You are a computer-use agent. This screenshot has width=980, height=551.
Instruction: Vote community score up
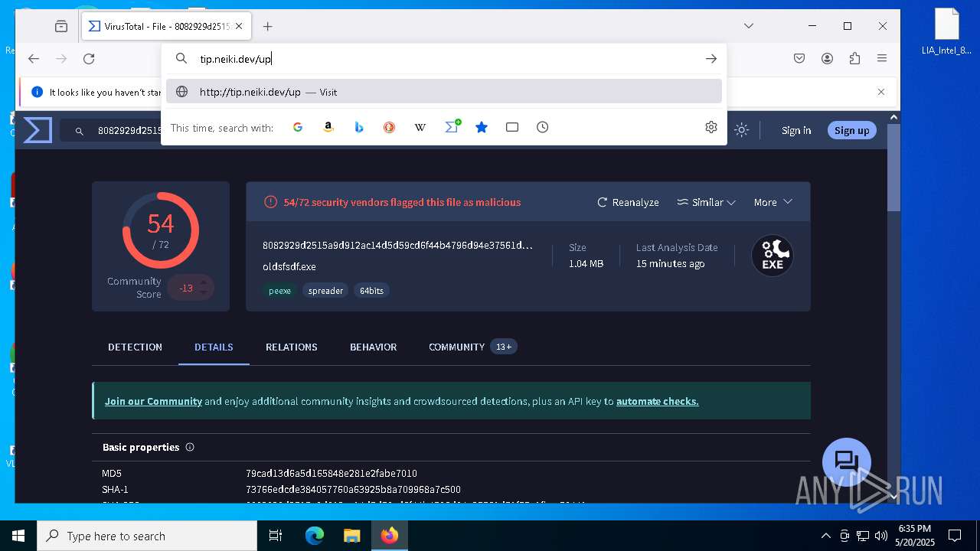pyautogui.click(x=204, y=282)
